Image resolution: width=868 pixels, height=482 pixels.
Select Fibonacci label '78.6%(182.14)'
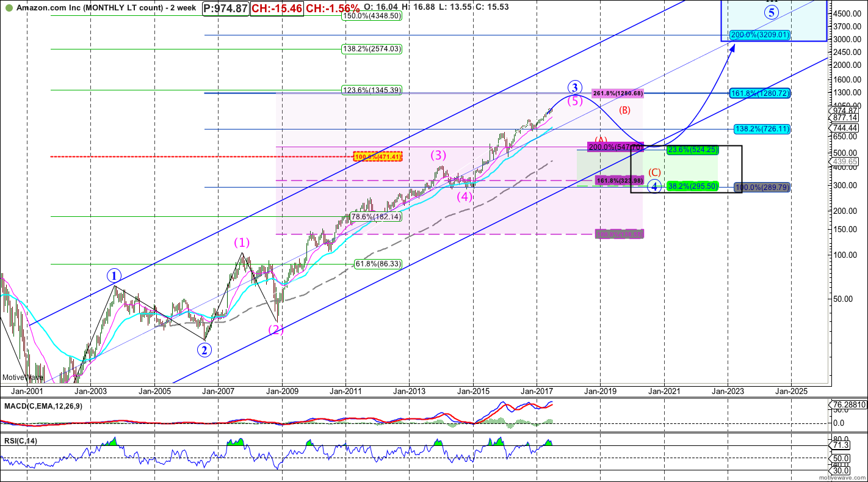click(x=377, y=217)
